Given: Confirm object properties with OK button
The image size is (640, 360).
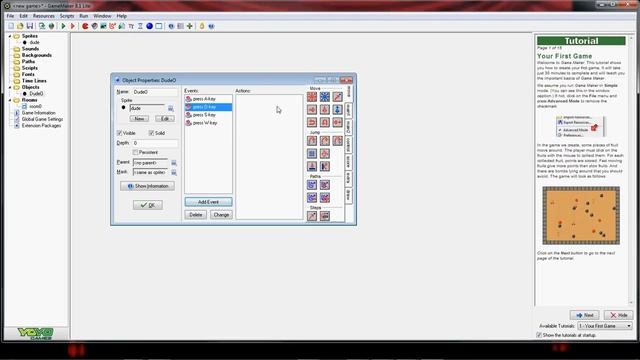Looking at the screenshot, I should [x=148, y=205].
